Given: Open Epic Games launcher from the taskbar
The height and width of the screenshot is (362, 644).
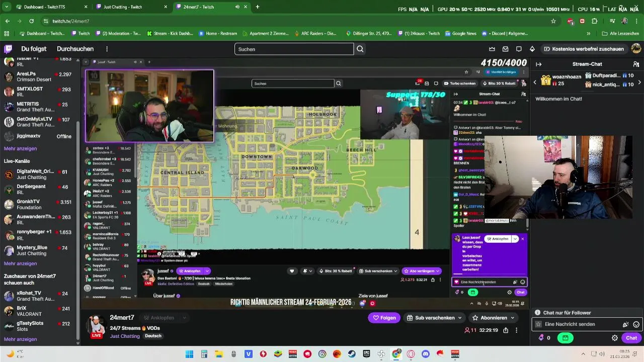Looking at the screenshot, I should [367, 354].
